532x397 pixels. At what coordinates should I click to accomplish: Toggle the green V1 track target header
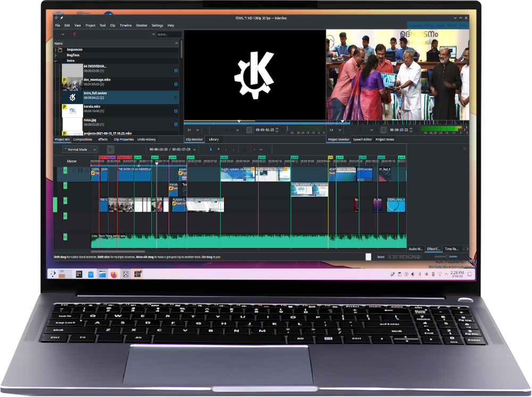click(65, 201)
